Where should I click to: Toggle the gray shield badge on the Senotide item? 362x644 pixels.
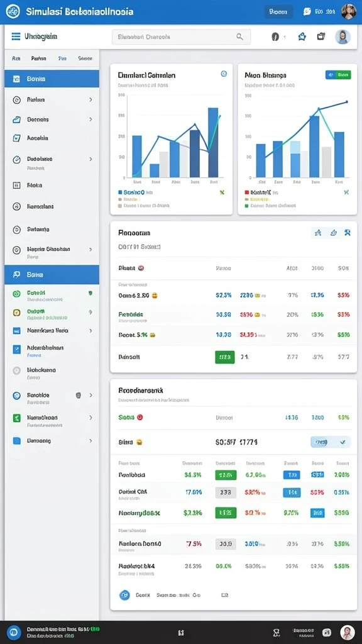pyautogui.click(x=79, y=395)
